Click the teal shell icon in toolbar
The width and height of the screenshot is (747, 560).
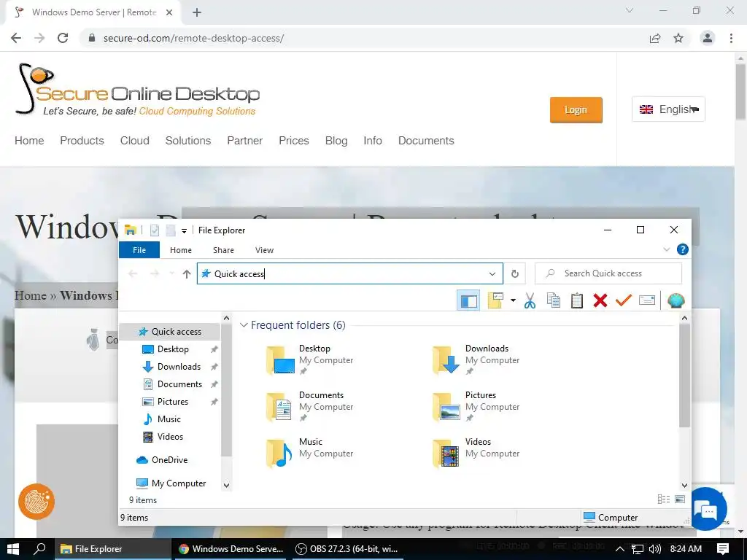tap(676, 300)
